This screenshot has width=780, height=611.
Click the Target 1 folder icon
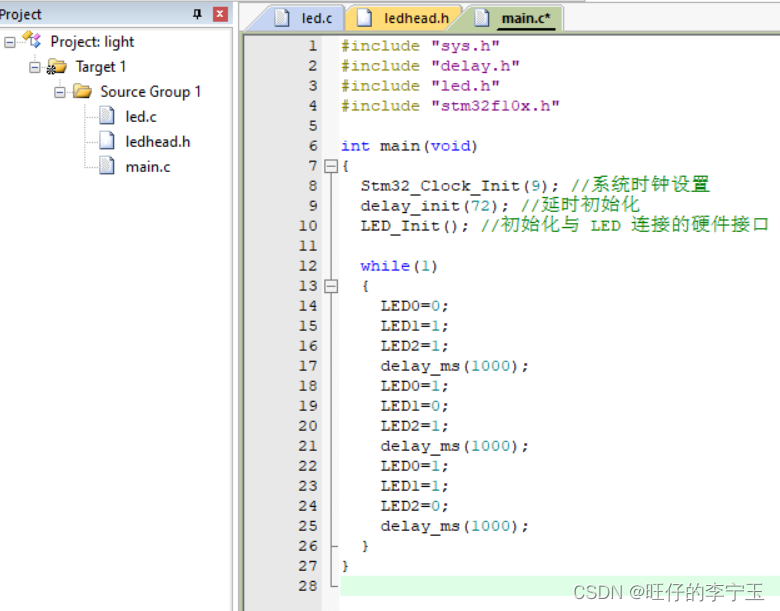56,66
